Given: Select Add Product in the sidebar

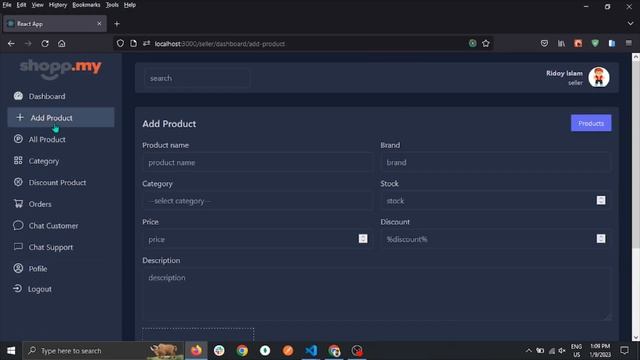Looking at the screenshot, I should (60, 118).
